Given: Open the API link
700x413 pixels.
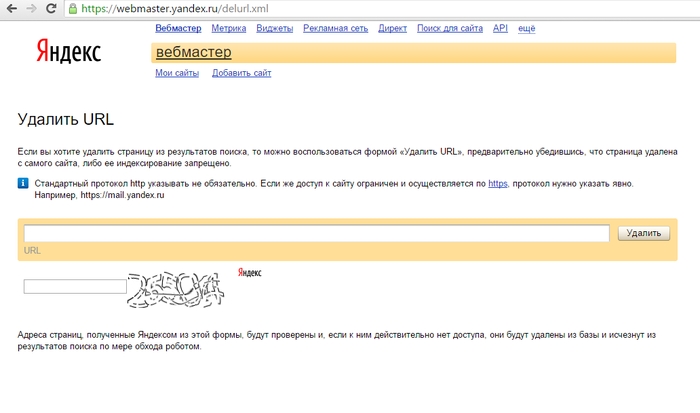Looking at the screenshot, I should point(500,28).
